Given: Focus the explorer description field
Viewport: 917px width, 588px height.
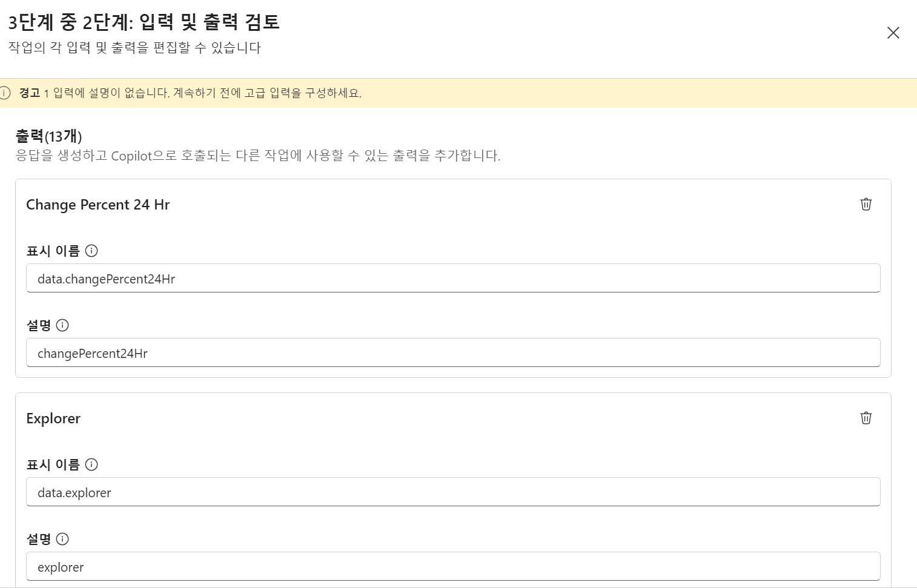Looking at the screenshot, I should coord(453,566).
